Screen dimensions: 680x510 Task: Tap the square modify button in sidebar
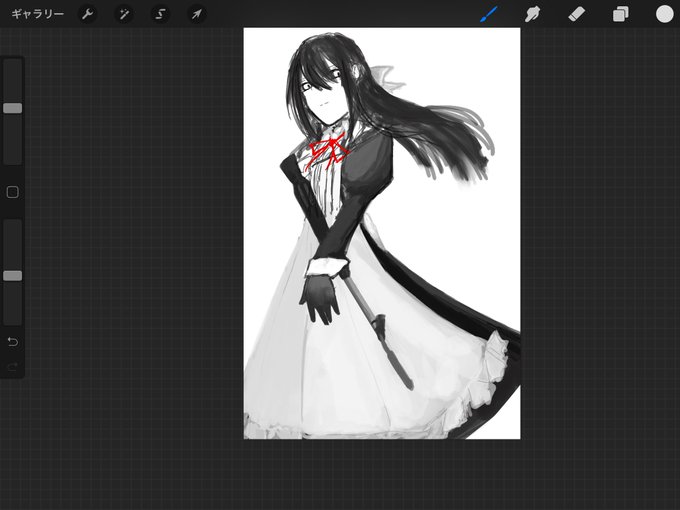click(x=13, y=192)
